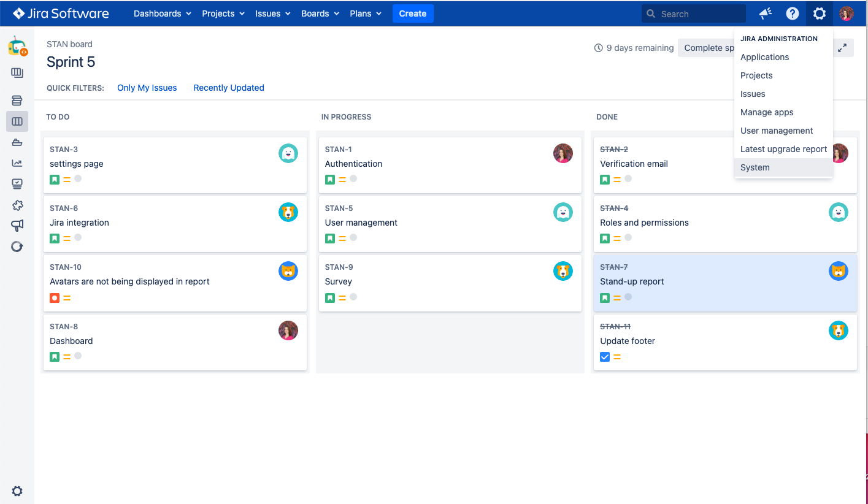
Task: Open the STAN-3 issue key link
Action: tap(64, 149)
